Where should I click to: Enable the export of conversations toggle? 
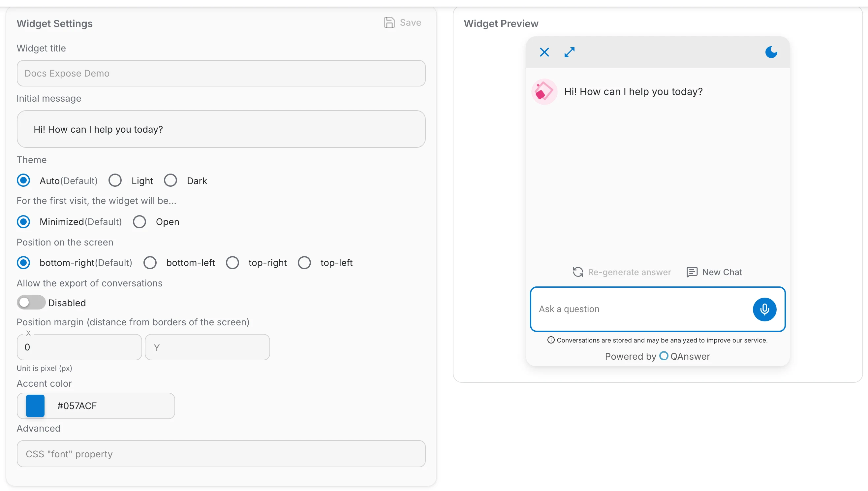coord(31,303)
